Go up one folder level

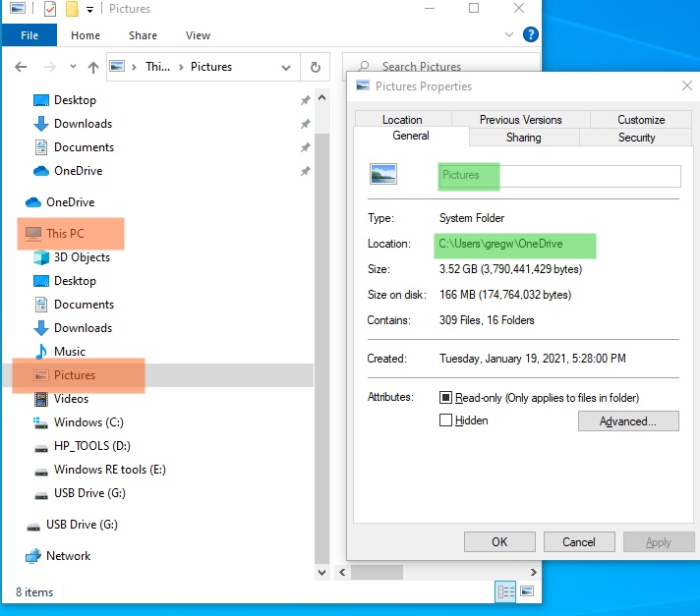(92, 67)
